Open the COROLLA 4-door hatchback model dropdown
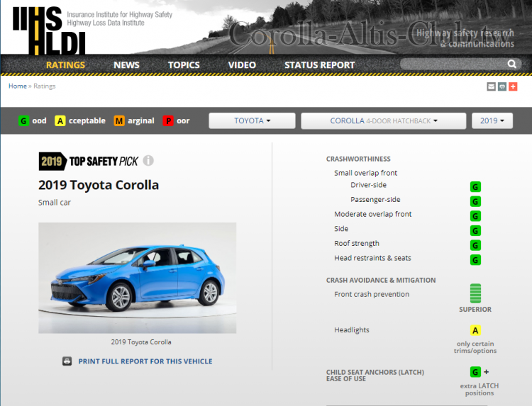This screenshot has width=532, height=406. (383, 120)
